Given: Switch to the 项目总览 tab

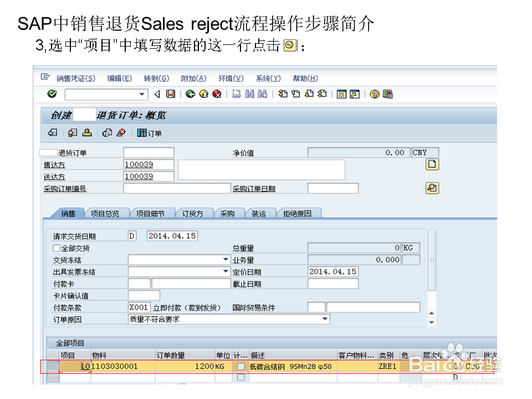Looking at the screenshot, I should point(105,213).
